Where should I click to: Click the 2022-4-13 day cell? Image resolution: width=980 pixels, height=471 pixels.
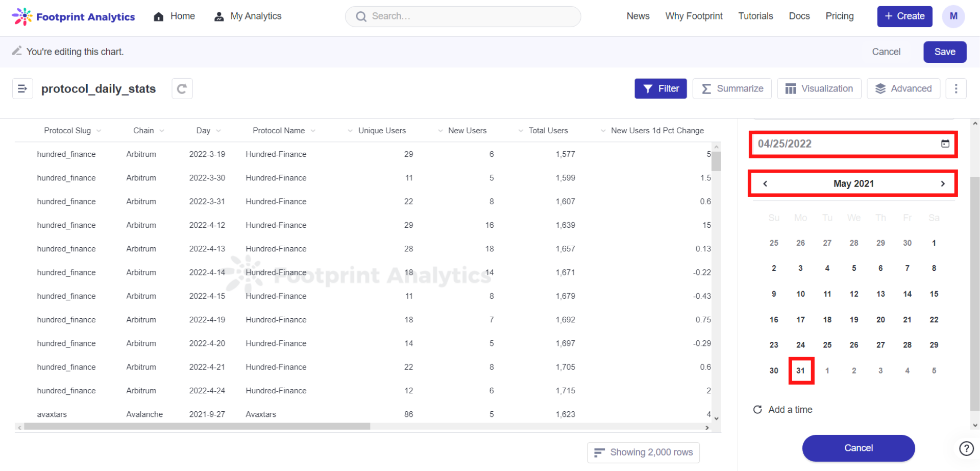207,249
